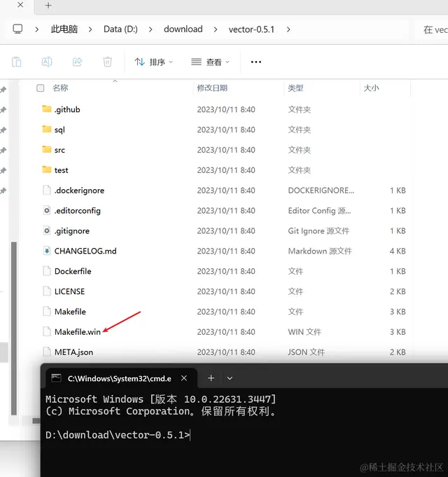
Task: Select the CHANGELOG.md markdown file icon
Action: 47,251
